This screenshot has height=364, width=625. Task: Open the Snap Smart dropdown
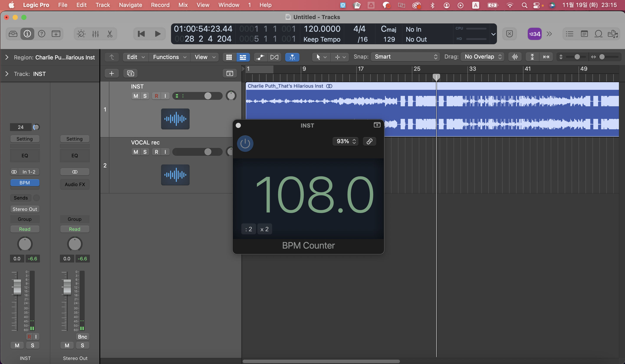tap(405, 57)
